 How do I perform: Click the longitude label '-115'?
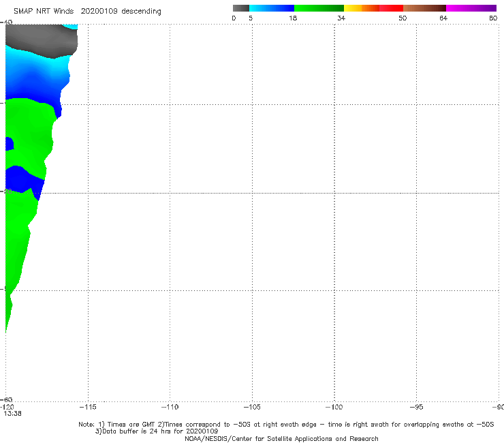pos(88,407)
